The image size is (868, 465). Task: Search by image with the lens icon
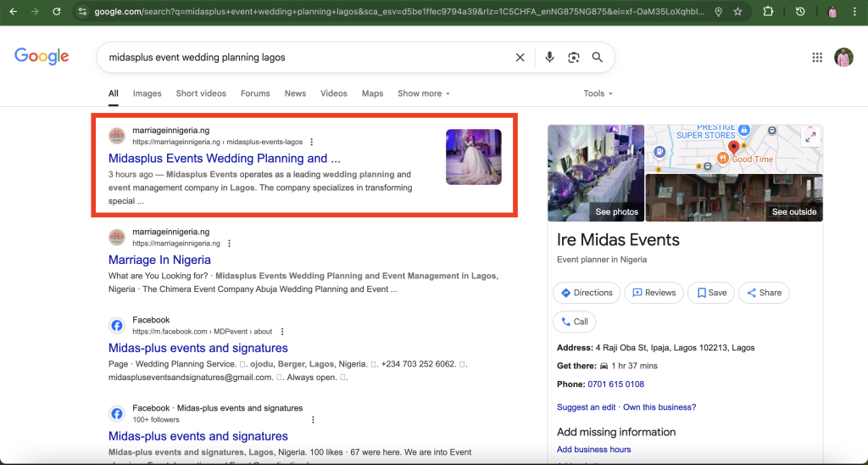coord(574,57)
